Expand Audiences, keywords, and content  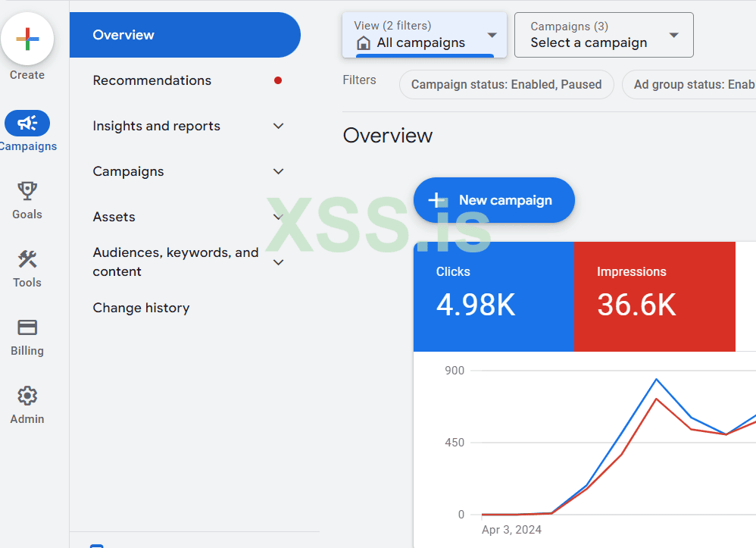pos(278,262)
